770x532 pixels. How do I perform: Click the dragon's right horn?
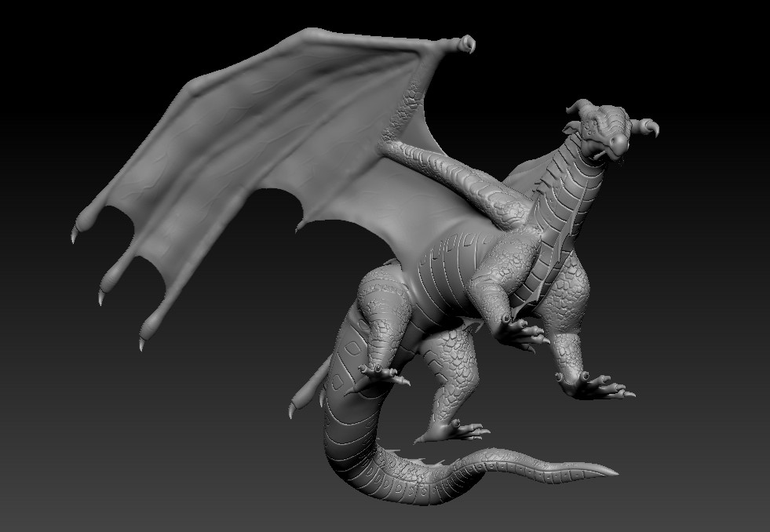[648, 127]
